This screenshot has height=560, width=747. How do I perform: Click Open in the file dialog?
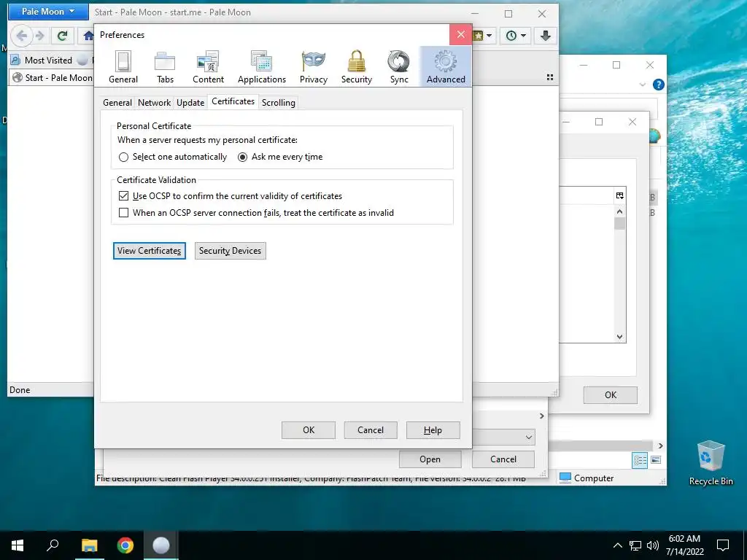(430, 459)
